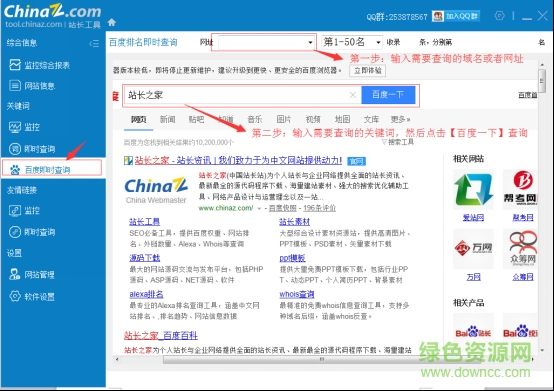Select 即时查询 under 友情链接
Image resolution: width=554 pixels, height=391 pixels.
tap(40, 232)
